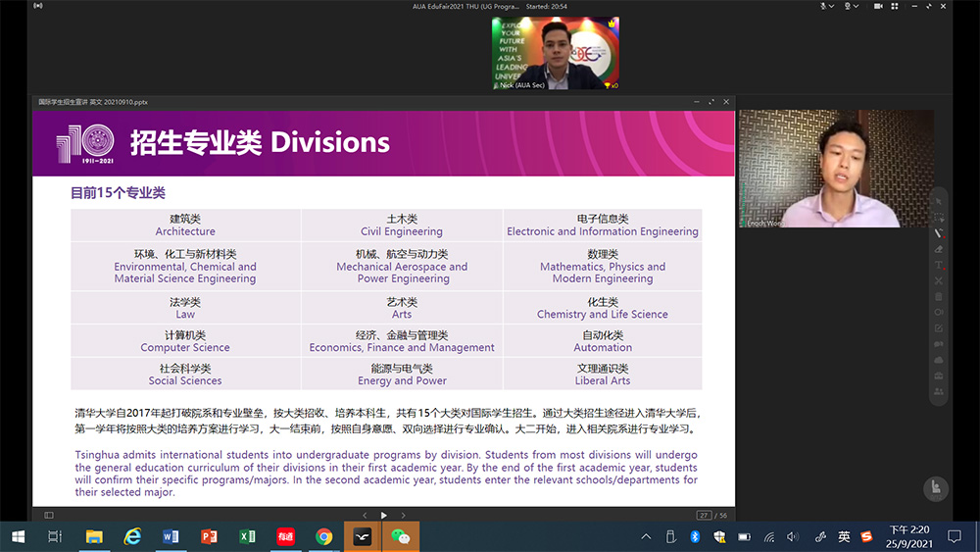Click the Social Sciences division cell
Screen dimensions: 980x552
tap(185, 374)
